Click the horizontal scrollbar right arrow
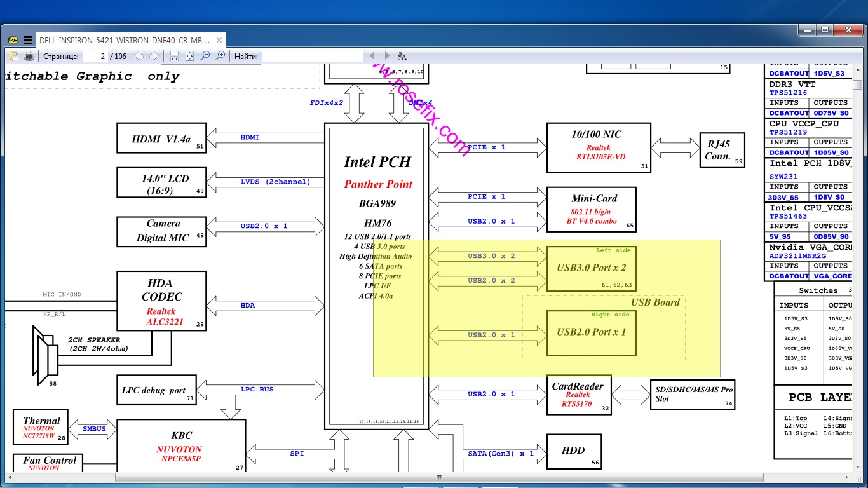The image size is (868, 488). click(x=846, y=477)
